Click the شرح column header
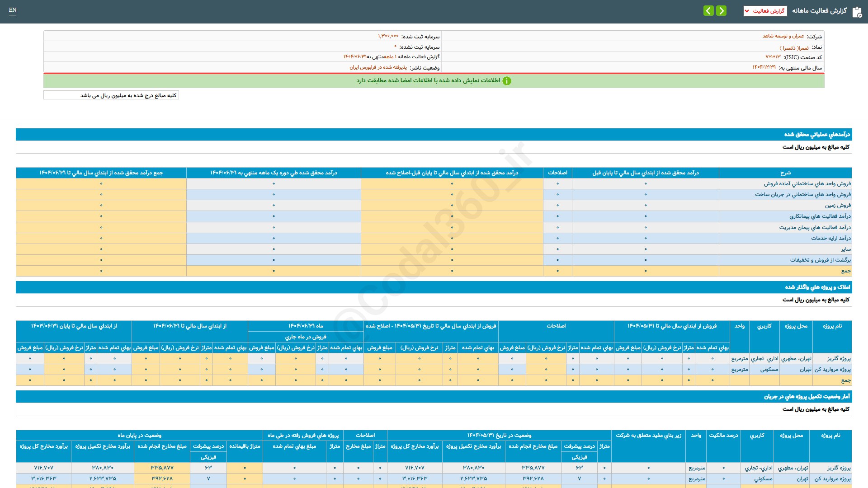The height and width of the screenshot is (488, 868). coord(785,173)
